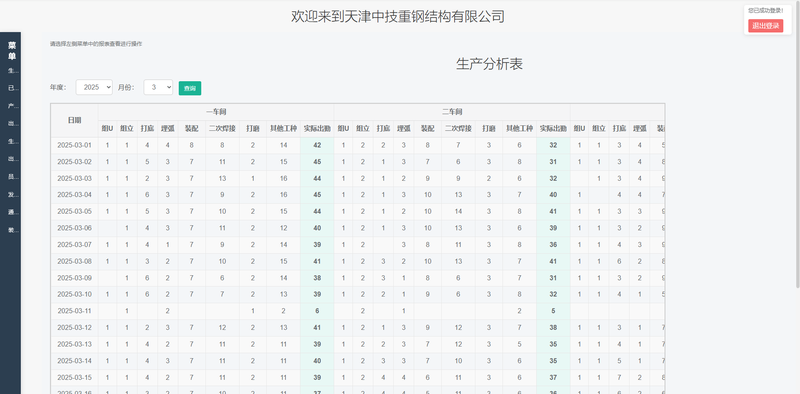Viewport: 800px width, 394px height.
Task: Click the 一车间 group header
Action: [216, 112]
